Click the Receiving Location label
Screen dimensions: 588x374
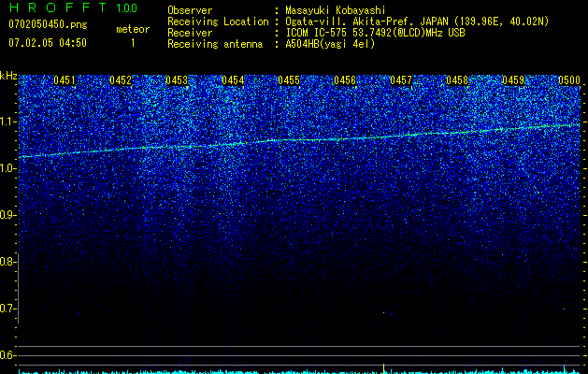coord(218,22)
